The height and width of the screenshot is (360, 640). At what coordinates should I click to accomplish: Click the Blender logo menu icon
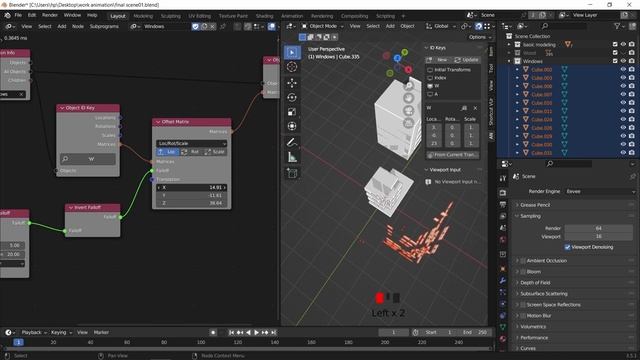[7, 16]
